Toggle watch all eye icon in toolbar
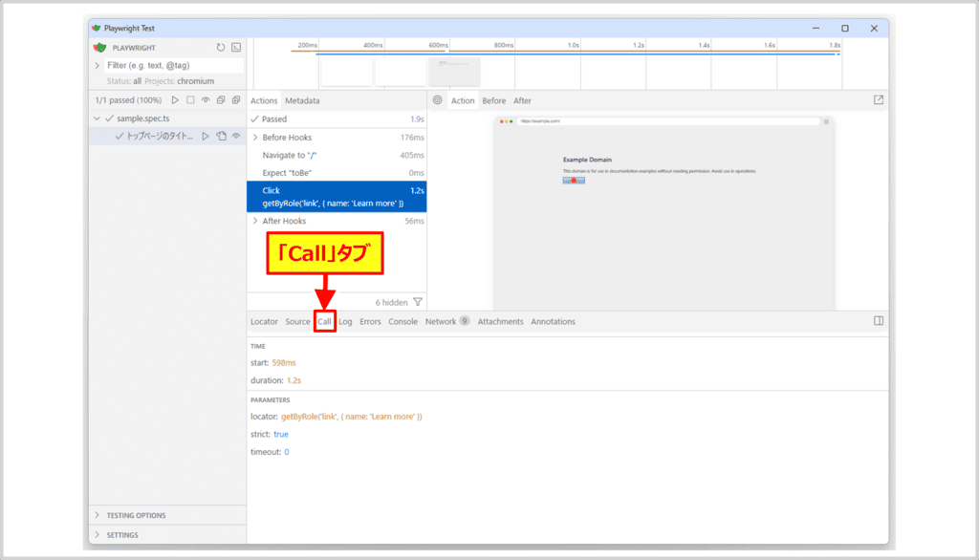This screenshot has height=560, width=979. (x=206, y=100)
